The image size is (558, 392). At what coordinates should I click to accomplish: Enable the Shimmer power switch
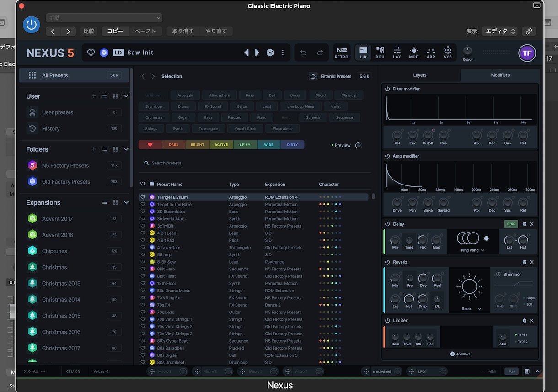(498, 275)
